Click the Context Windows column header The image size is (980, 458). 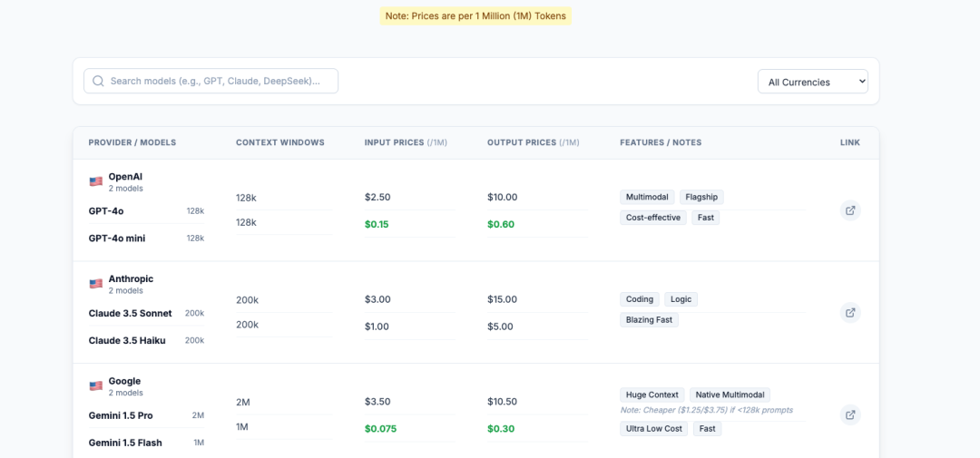click(280, 142)
